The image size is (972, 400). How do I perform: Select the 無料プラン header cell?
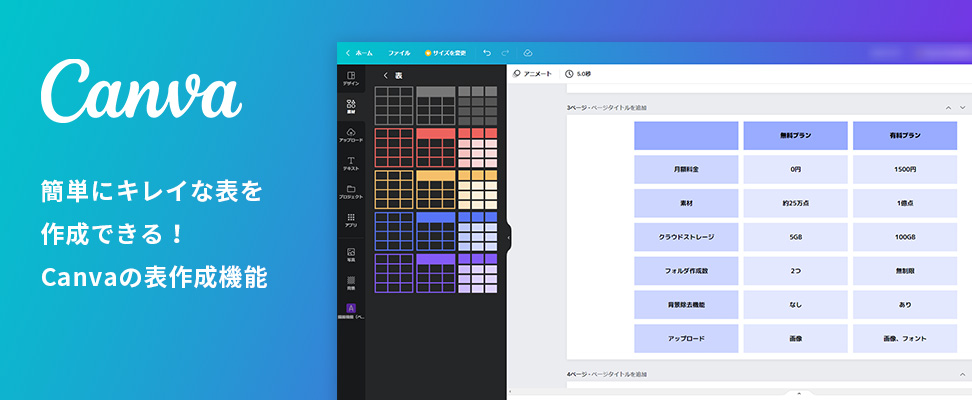(x=795, y=136)
